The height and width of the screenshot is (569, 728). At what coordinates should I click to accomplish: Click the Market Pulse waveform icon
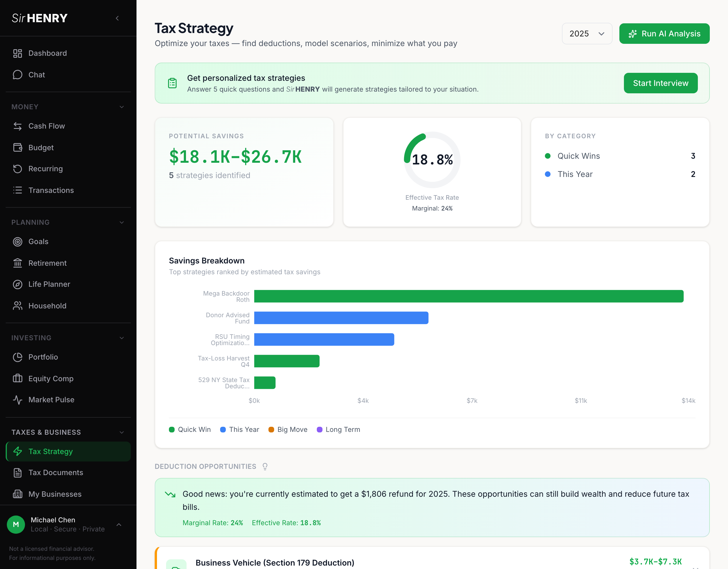(17, 399)
